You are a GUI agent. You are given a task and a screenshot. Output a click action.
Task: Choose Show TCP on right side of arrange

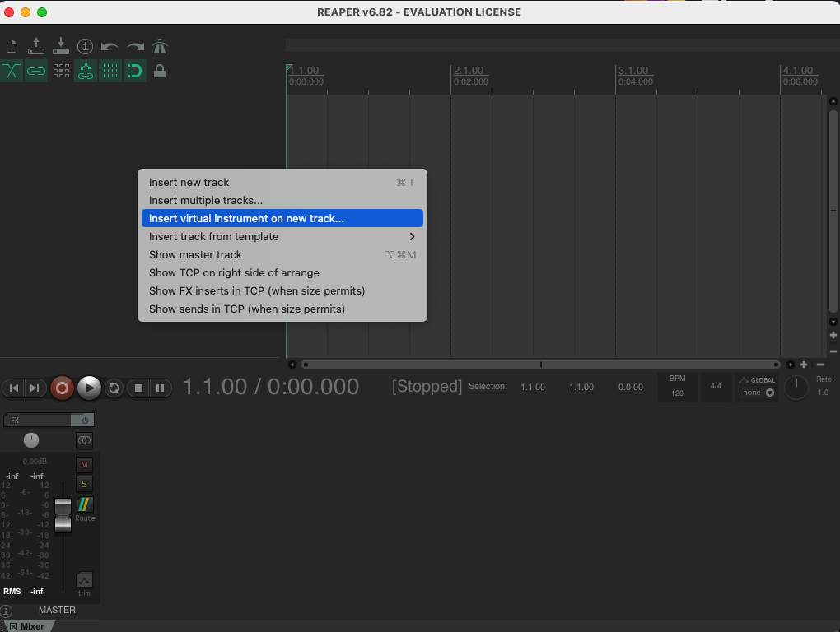[282, 273]
